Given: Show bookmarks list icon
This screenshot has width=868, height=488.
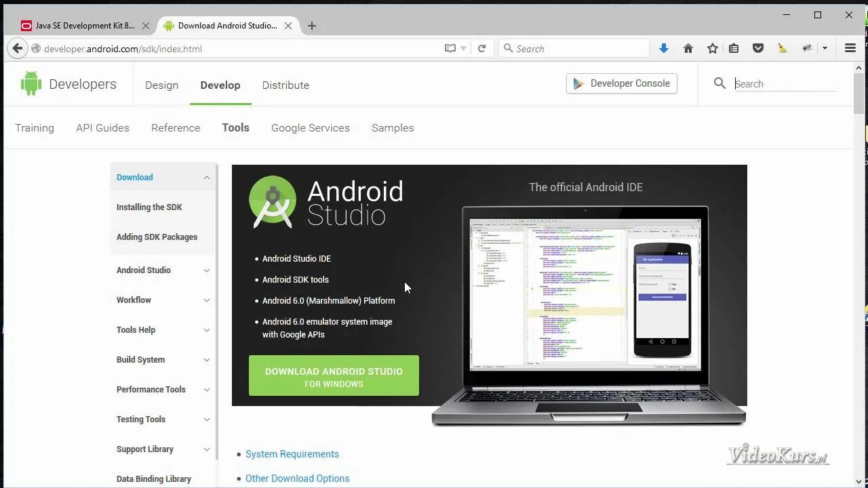Looking at the screenshot, I should point(734,49).
